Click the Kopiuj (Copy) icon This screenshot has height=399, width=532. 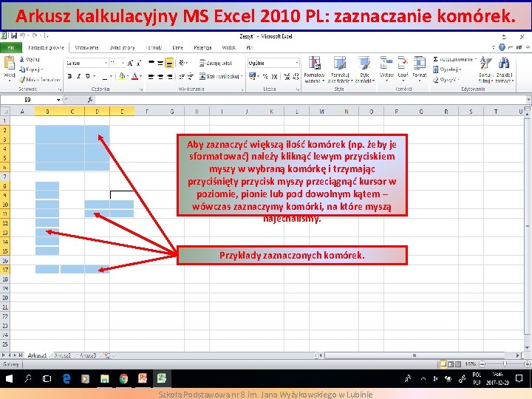(x=22, y=69)
